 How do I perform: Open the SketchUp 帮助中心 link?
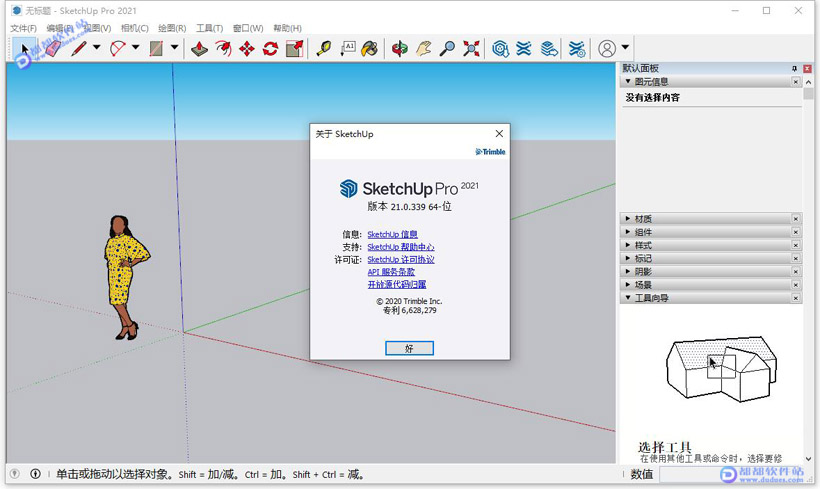point(401,247)
